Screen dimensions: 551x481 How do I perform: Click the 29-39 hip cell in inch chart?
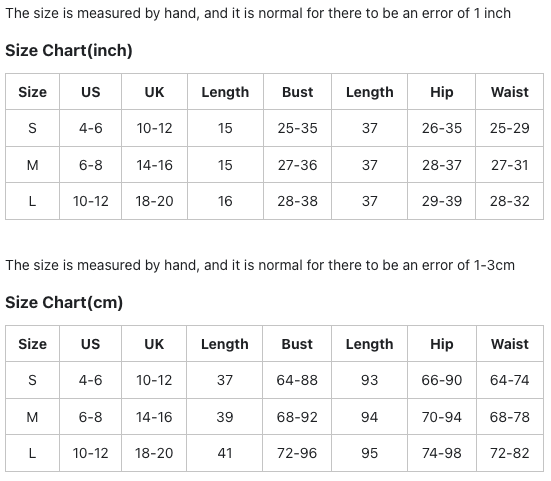[x=442, y=201]
